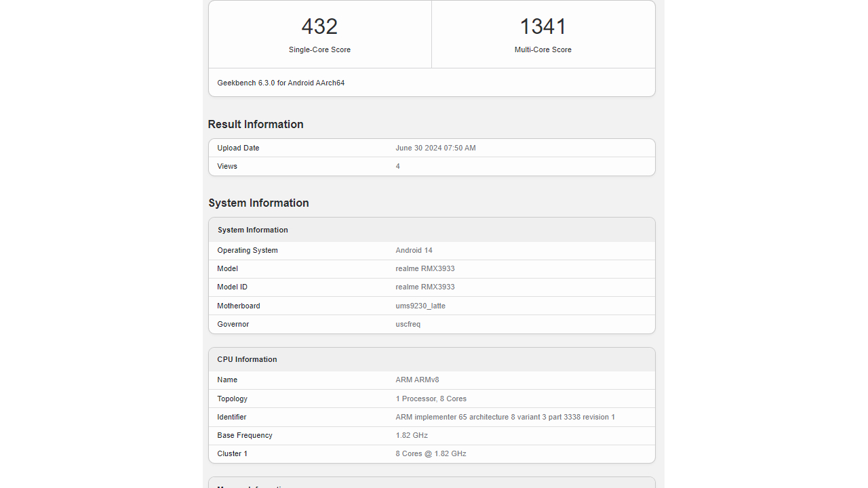
Task: Click the Cluster 1 value 8 Cores @ 1.82 GHz
Action: pos(431,453)
